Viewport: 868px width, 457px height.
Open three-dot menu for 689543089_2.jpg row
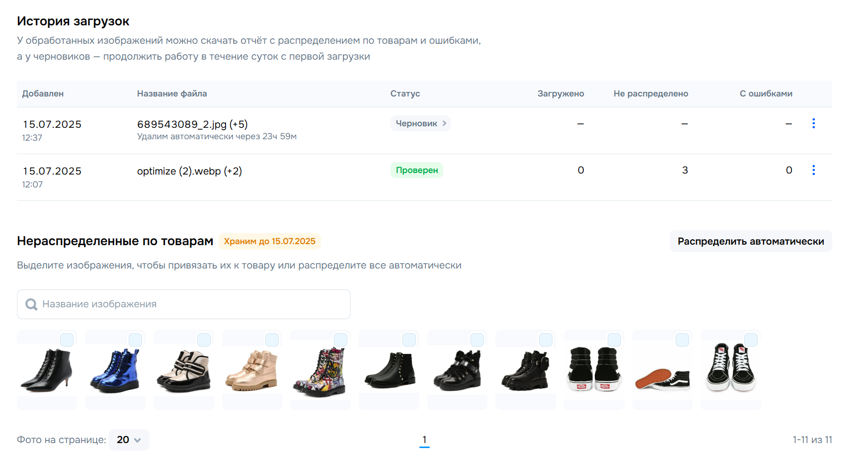(813, 123)
